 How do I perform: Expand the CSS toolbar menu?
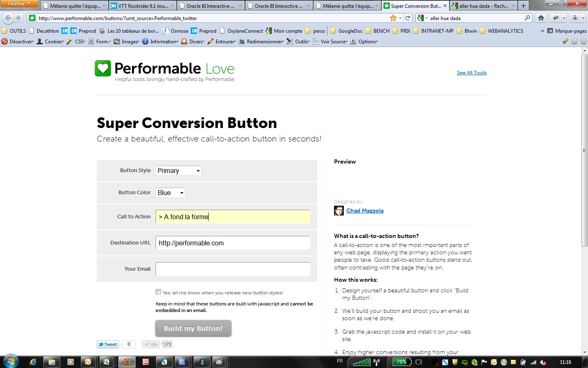coord(76,41)
